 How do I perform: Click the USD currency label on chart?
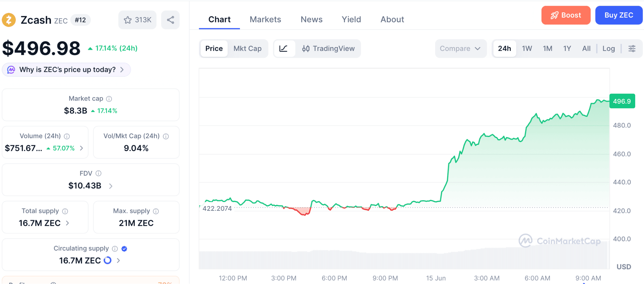point(624,267)
